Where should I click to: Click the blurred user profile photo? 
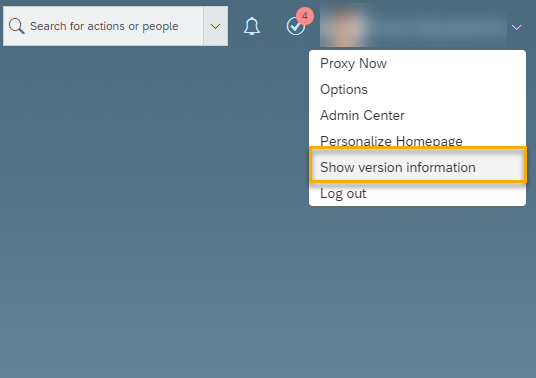click(344, 26)
